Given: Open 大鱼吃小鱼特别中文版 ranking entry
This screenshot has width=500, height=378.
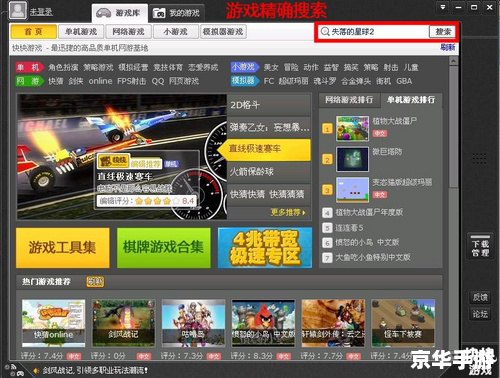Looking at the screenshot, I should 373,257.
